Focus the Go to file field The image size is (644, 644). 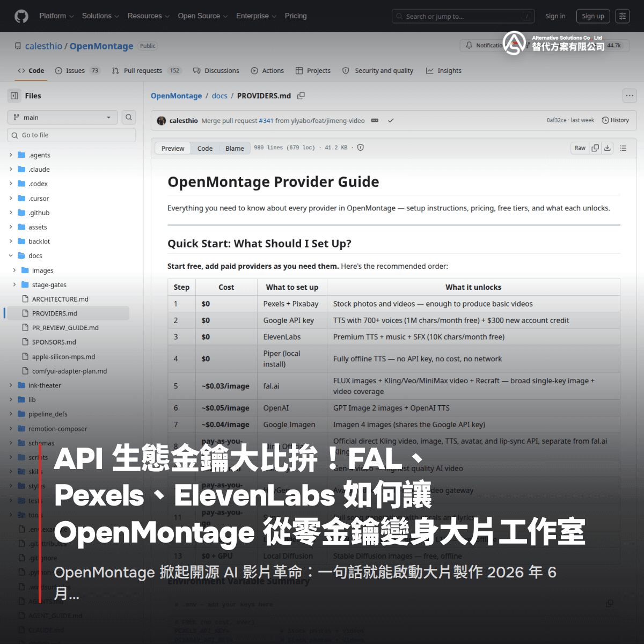tap(71, 135)
